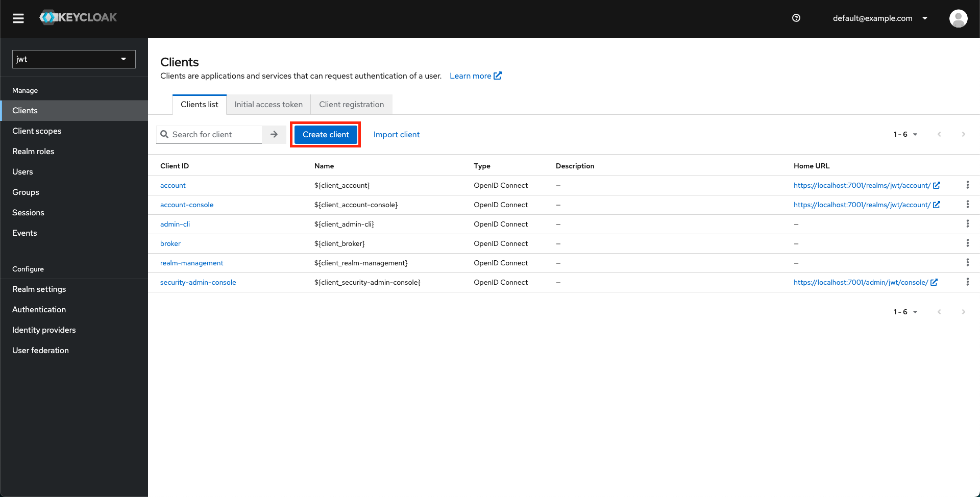Click external link icon on security-admin-console Home URL
Viewport: 980px width, 497px height.
[934, 282]
